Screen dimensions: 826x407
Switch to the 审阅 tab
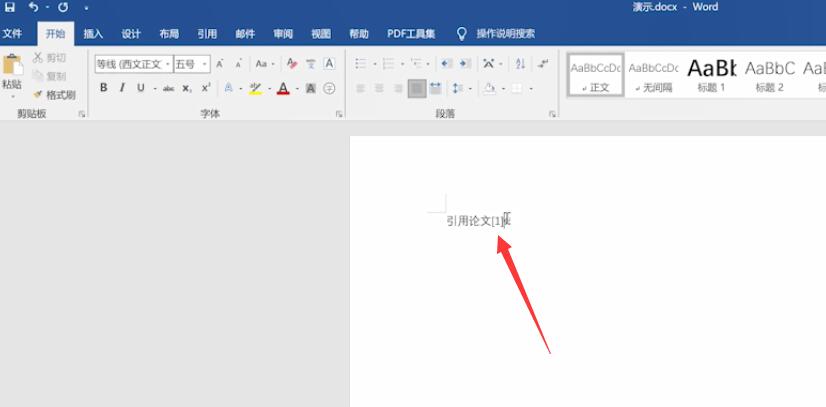click(x=283, y=34)
